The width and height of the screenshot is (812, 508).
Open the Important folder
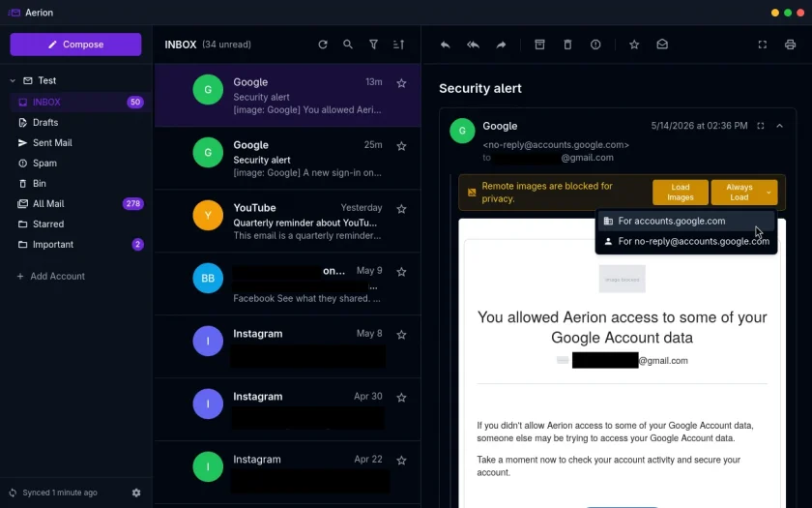click(x=80, y=244)
